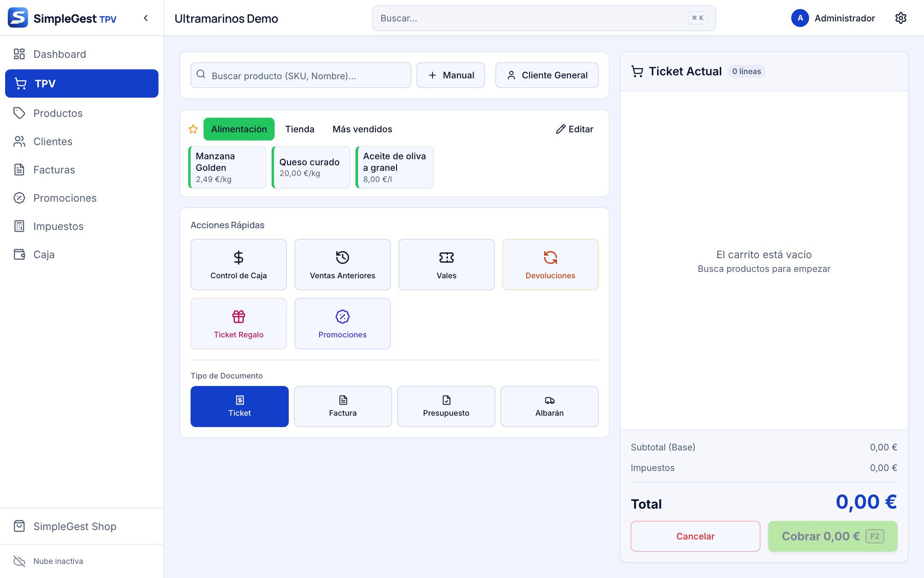The height and width of the screenshot is (578, 924).
Task: Focus the Buscar producto search field
Action: point(301,75)
